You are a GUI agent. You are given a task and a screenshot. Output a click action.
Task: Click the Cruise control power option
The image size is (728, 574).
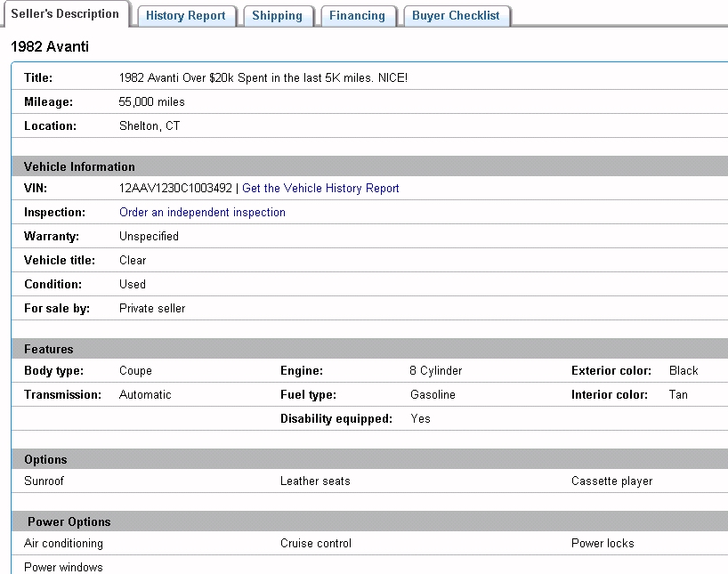[316, 544]
